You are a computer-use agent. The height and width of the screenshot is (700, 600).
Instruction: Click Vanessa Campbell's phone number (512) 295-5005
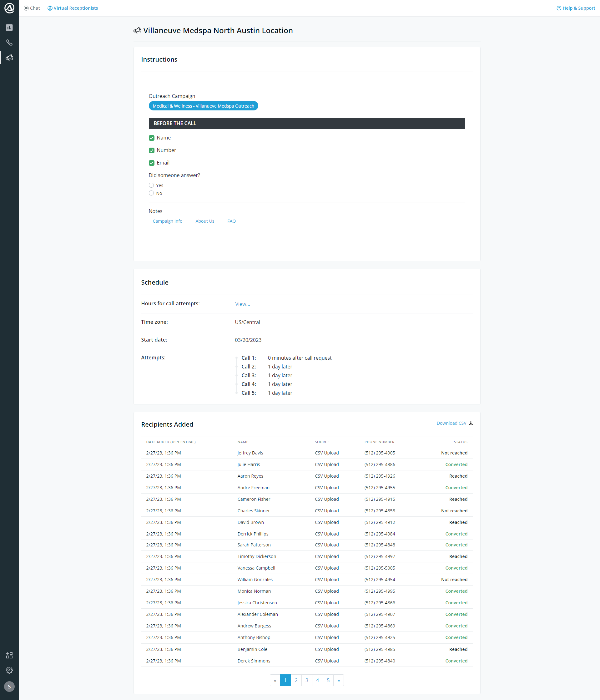380,568
